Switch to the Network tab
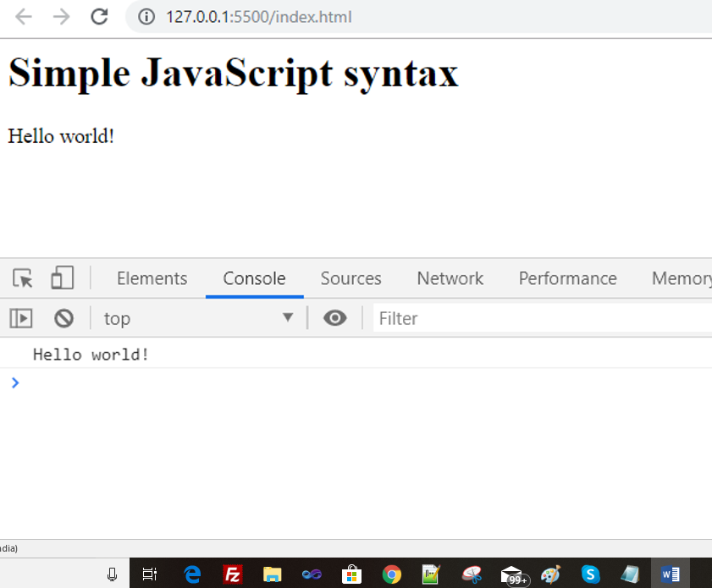The image size is (712, 588). point(450,278)
